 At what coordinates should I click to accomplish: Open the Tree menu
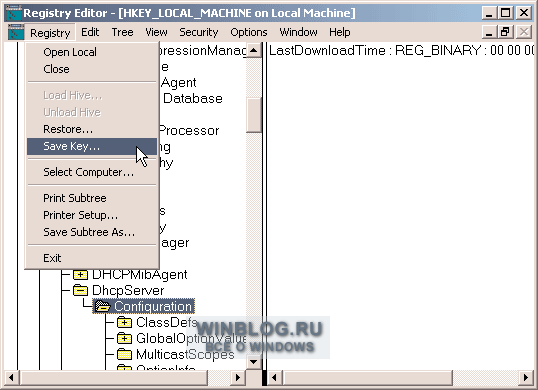(122, 32)
